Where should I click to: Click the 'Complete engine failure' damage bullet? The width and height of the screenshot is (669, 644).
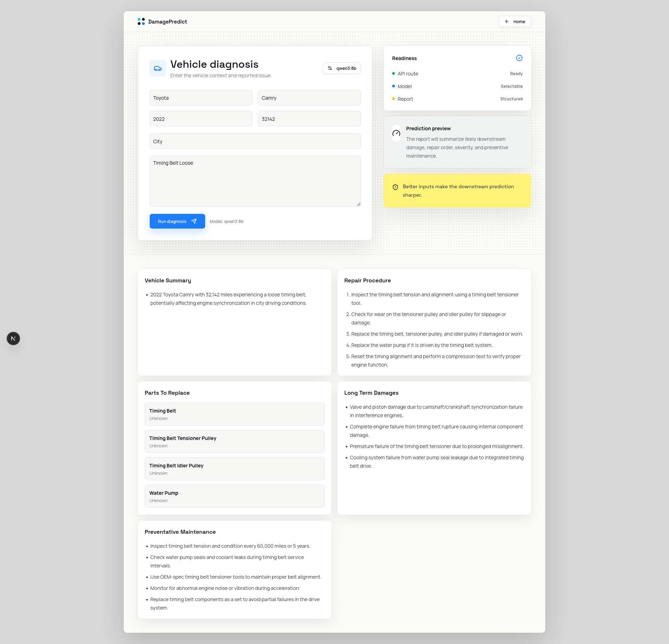(x=436, y=431)
